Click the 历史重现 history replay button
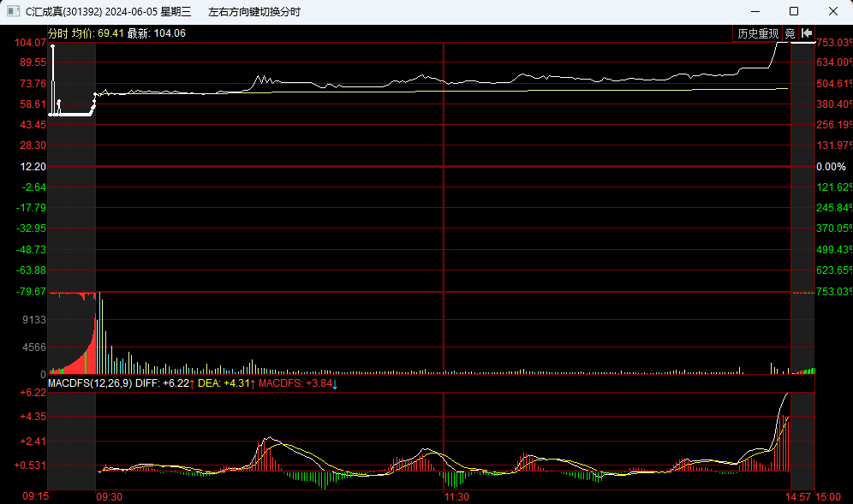This screenshot has height=504, width=853. click(758, 33)
